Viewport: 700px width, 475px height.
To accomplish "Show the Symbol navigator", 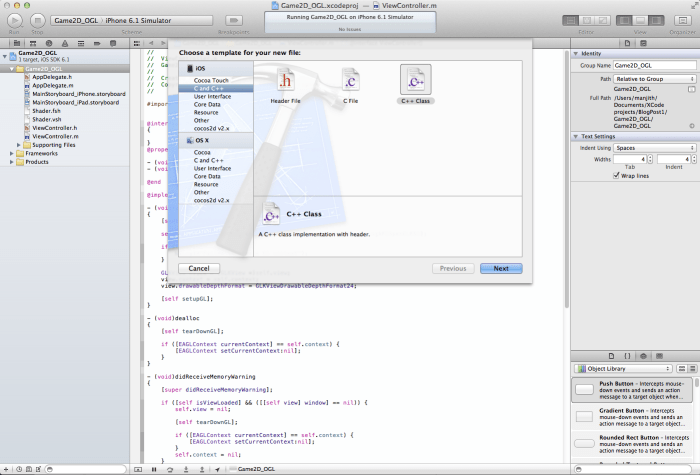I will [33, 43].
